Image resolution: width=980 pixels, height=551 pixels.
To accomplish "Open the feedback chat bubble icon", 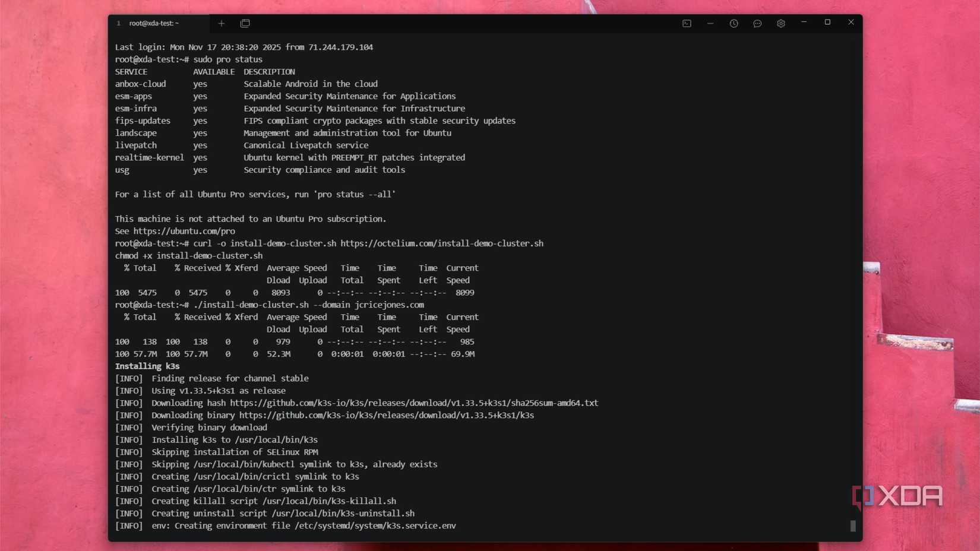I will (x=757, y=23).
